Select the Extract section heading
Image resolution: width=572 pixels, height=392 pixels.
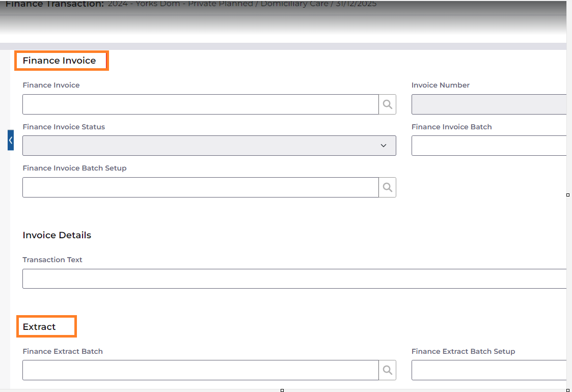[39, 327]
